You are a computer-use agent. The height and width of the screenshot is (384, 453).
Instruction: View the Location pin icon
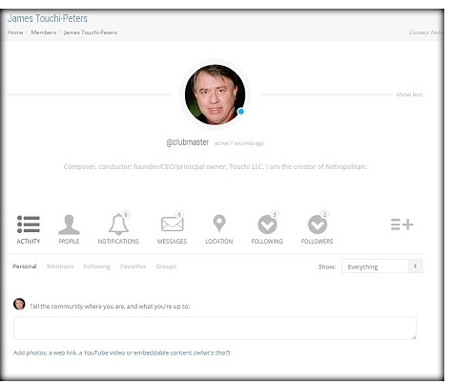(219, 223)
